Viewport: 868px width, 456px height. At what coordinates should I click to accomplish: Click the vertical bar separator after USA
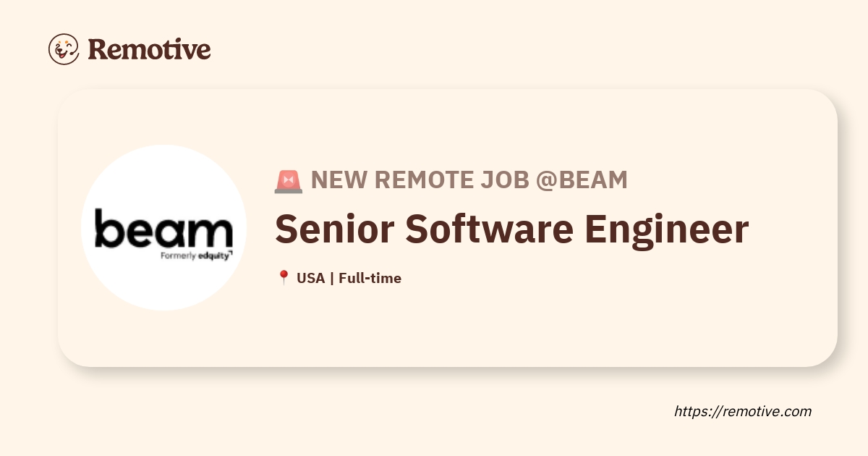click(x=331, y=278)
